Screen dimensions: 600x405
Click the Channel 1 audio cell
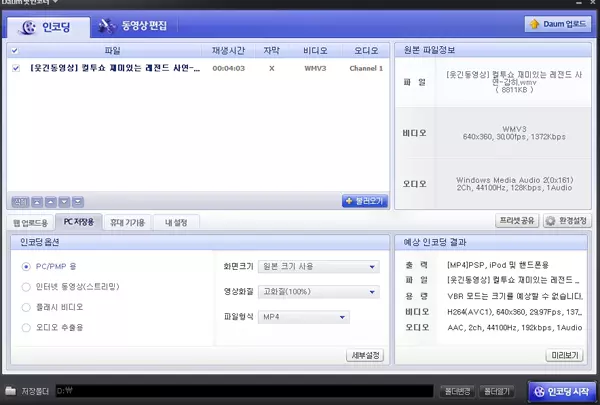click(x=366, y=68)
